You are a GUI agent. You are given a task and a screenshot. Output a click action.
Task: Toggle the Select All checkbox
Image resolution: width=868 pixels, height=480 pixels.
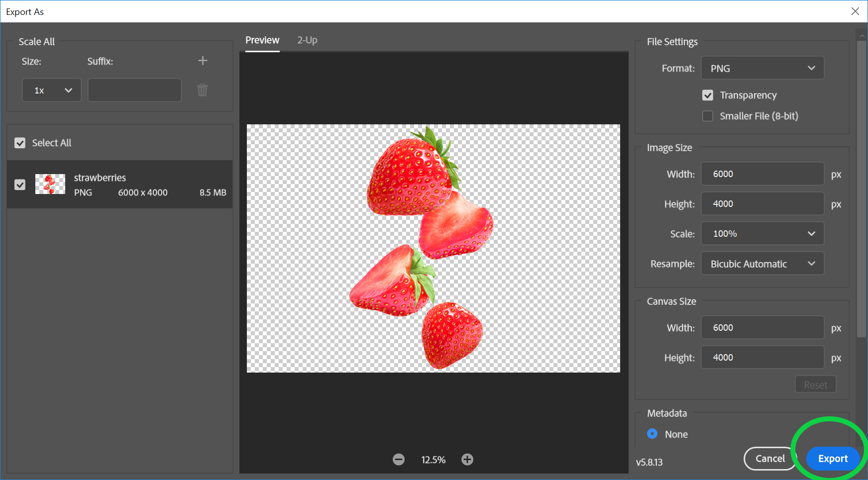pos(20,143)
